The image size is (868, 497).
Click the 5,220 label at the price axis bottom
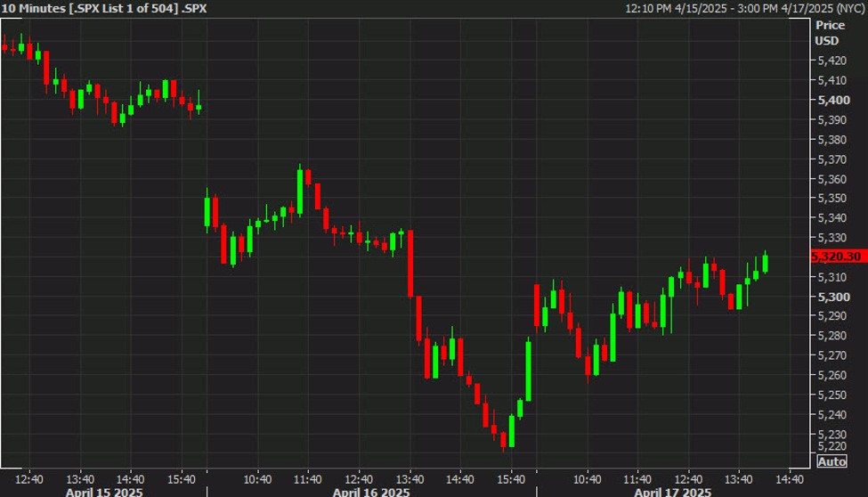832,446
